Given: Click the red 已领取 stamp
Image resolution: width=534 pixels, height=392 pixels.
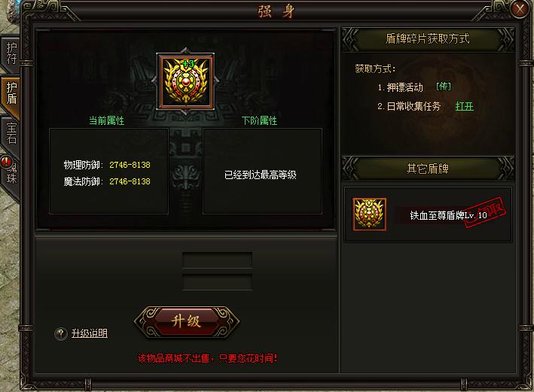Looking at the screenshot, I should pyautogui.click(x=485, y=212).
